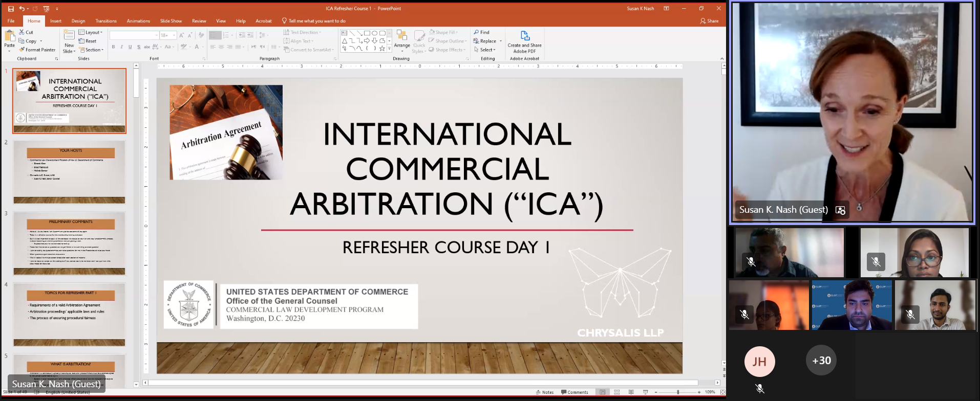Image resolution: width=980 pixels, height=401 pixels.
Task: Toggle text Shadow formatting
Action: (x=138, y=47)
